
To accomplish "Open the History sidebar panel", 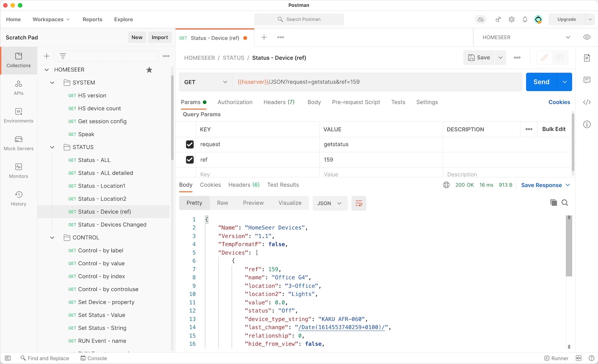I will click(x=19, y=199).
